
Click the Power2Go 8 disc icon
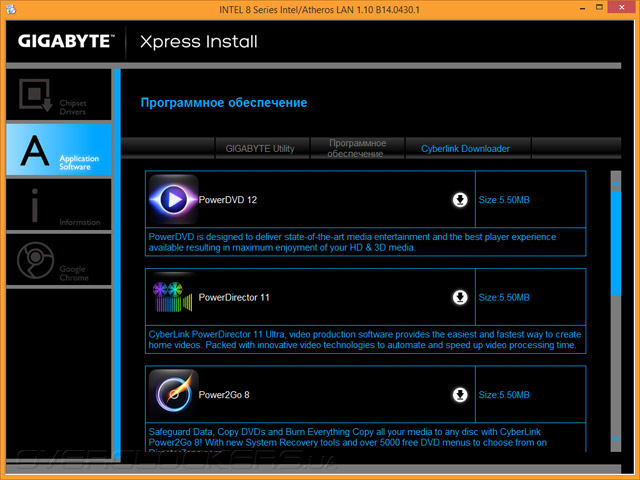pos(173,395)
